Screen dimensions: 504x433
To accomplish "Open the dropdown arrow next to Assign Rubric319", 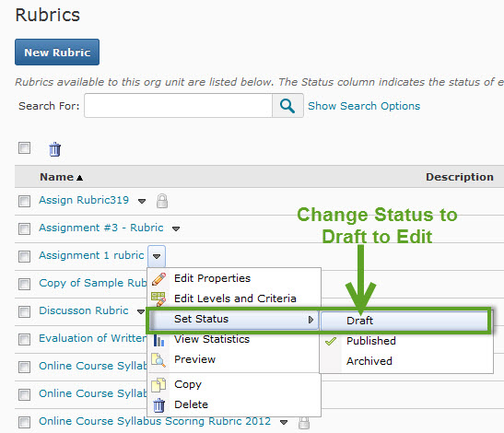I will click(142, 201).
